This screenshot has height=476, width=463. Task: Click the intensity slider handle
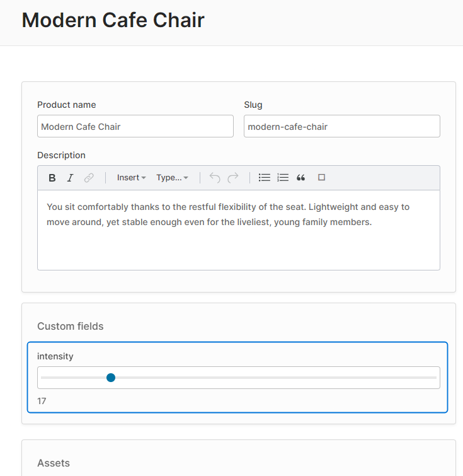coord(111,378)
